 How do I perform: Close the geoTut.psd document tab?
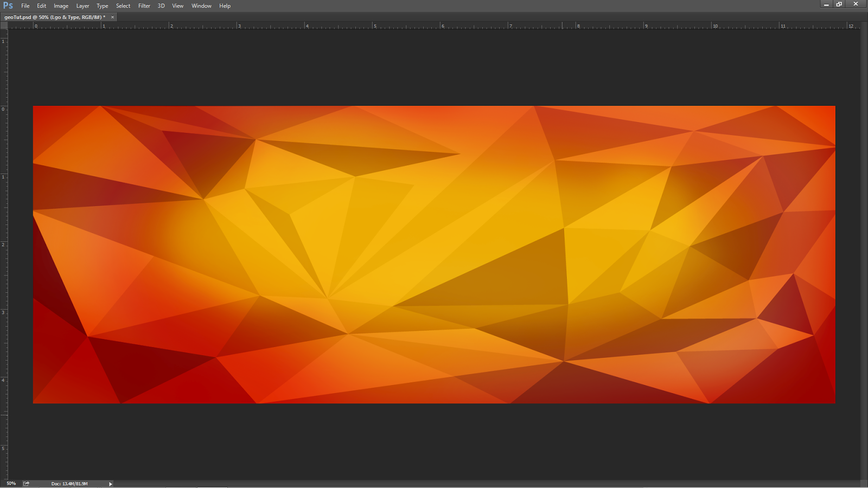tap(111, 17)
